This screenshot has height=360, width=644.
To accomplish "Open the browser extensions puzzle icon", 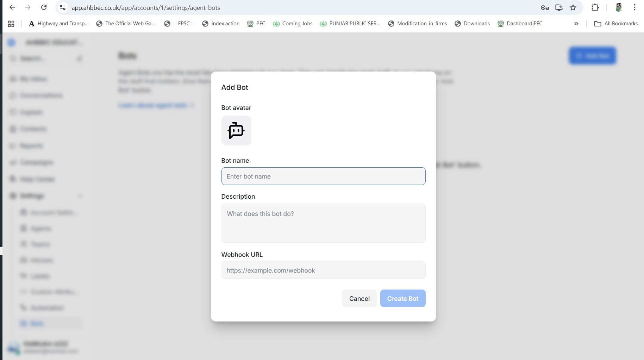I will [595, 7].
